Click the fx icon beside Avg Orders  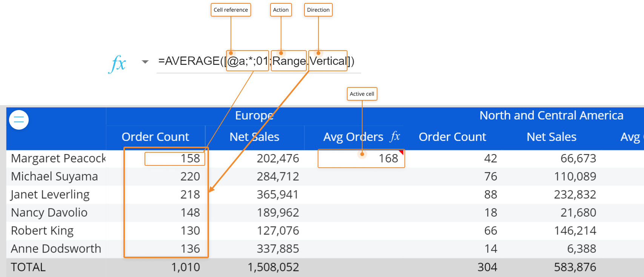(x=395, y=136)
